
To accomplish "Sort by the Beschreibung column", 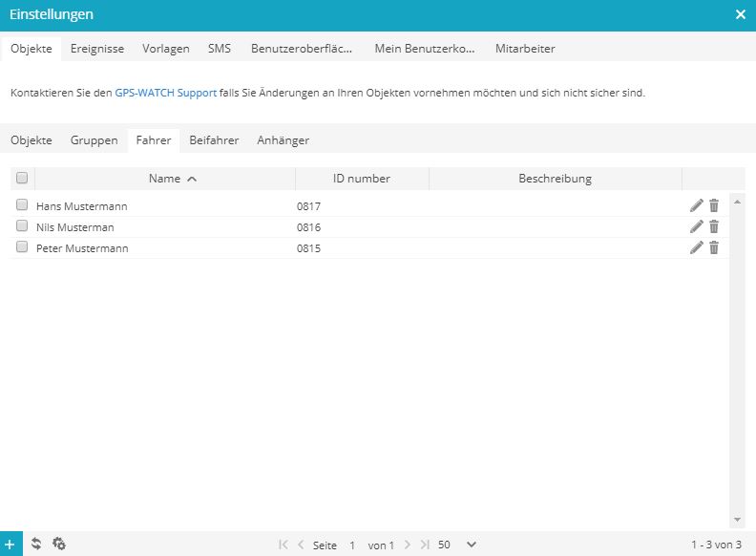I will pos(555,179).
